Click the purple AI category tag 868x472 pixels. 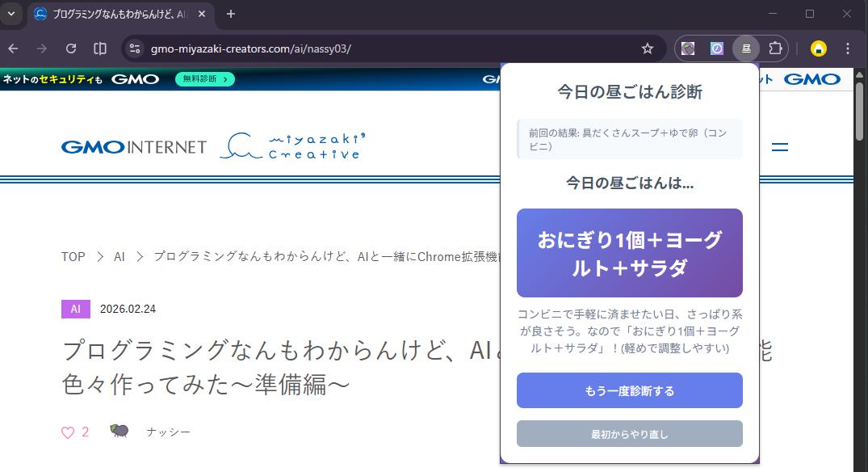pos(75,309)
